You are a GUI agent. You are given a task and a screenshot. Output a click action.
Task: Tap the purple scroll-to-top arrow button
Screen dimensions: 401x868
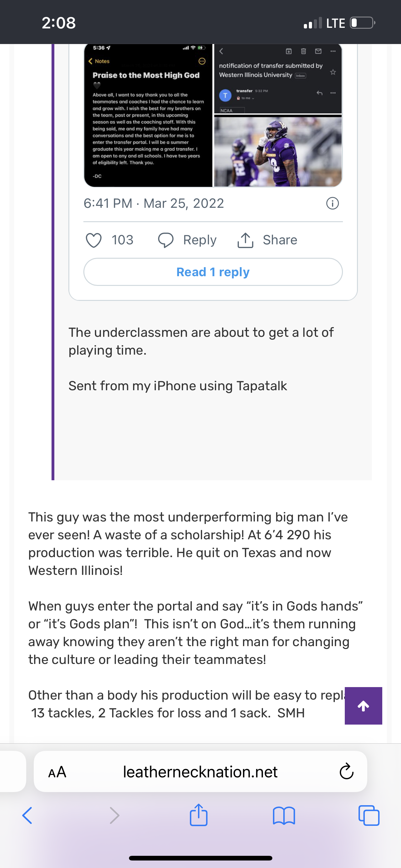click(363, 706)
